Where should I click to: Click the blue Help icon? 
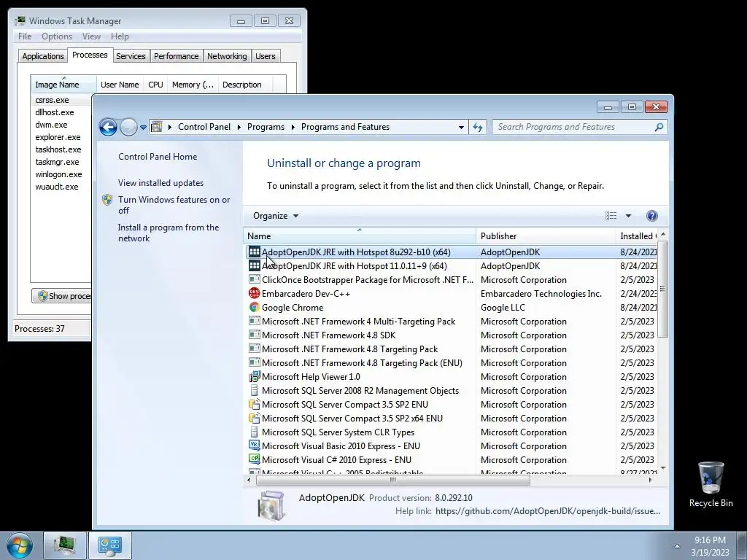point(651,216)
